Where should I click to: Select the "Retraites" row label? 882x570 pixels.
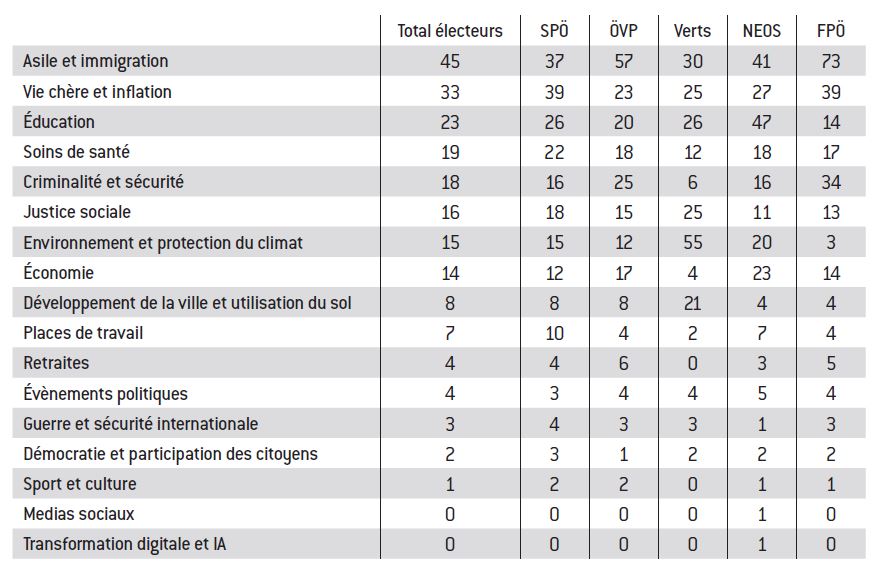56,363
